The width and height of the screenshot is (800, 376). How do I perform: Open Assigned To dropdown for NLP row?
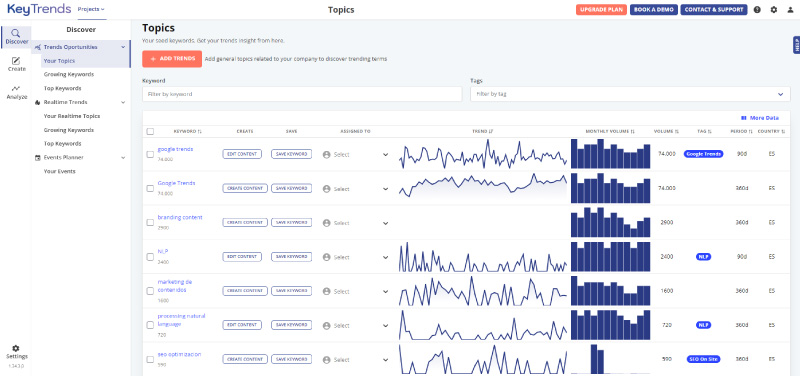pos(356,257)
